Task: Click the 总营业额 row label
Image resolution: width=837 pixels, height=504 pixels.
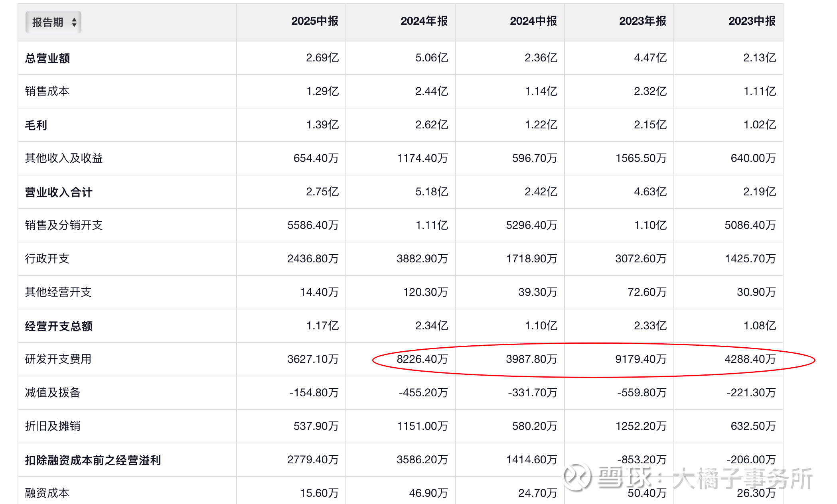Action: click(x=47, y=58)
